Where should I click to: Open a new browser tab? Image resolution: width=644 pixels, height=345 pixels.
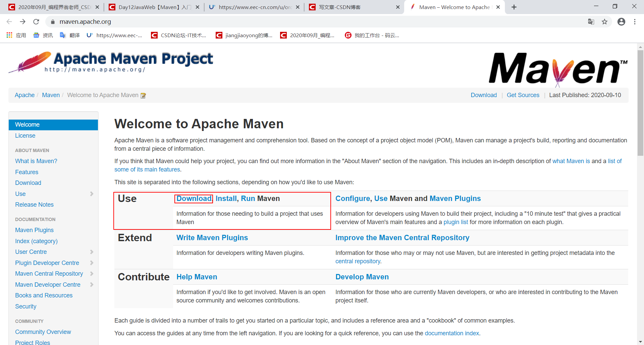[x=514, y=7]
